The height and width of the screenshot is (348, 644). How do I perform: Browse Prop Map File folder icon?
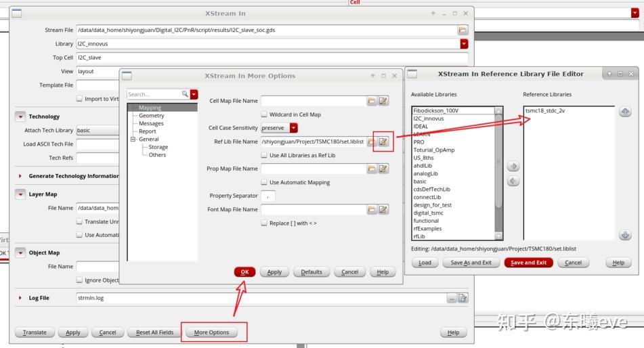pos(372,169)
